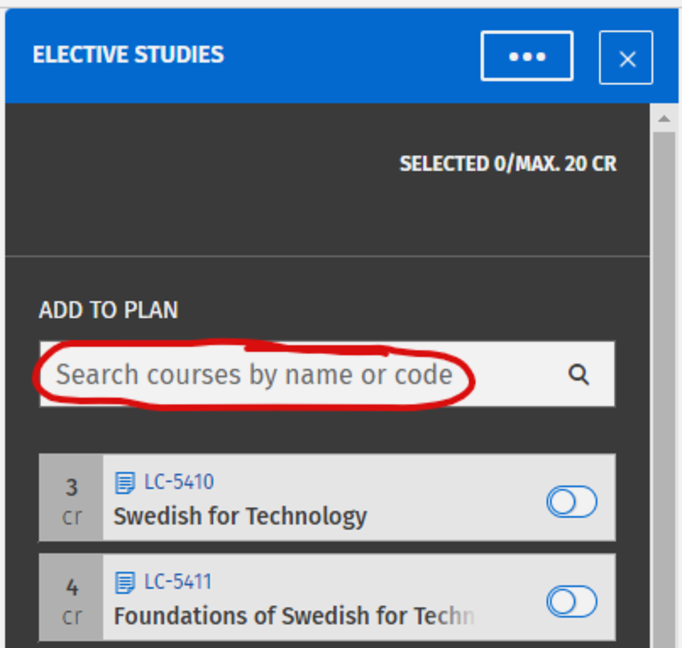
Task: Click the 3 cr credit badge
Action: pyautogui.click(x=72, y=500)
